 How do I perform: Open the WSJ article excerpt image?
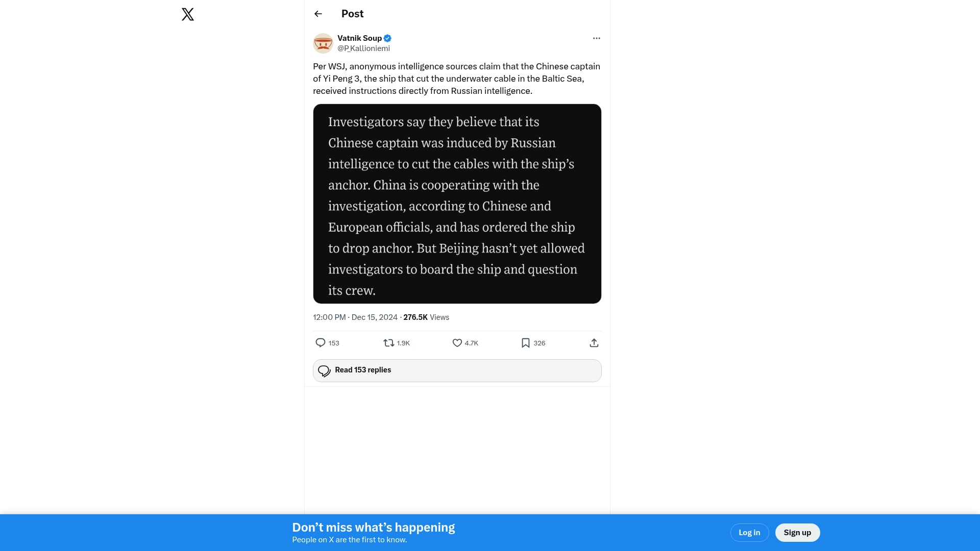457,204
